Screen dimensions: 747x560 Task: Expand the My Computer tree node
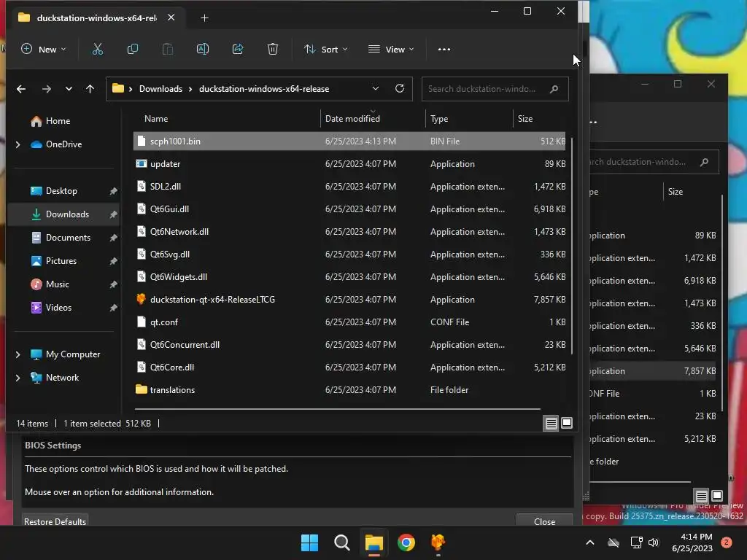tap(18, 354)
